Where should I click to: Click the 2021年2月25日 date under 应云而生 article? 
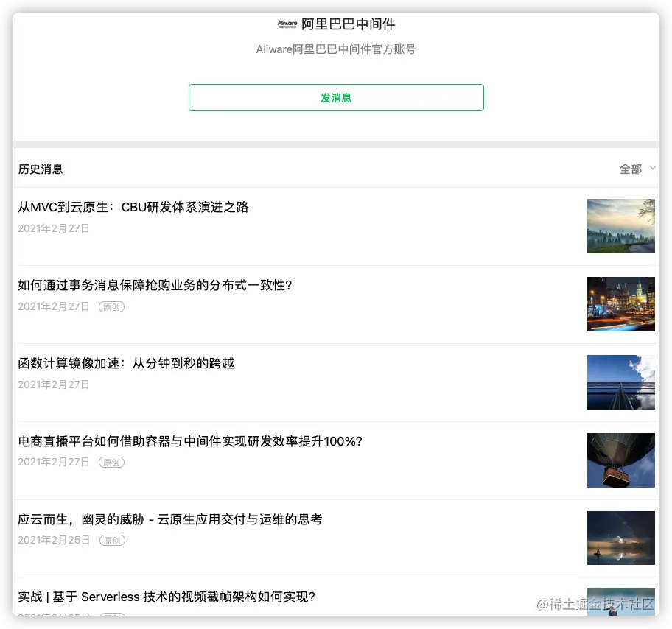pyautogui.click(x=54, y=540)
